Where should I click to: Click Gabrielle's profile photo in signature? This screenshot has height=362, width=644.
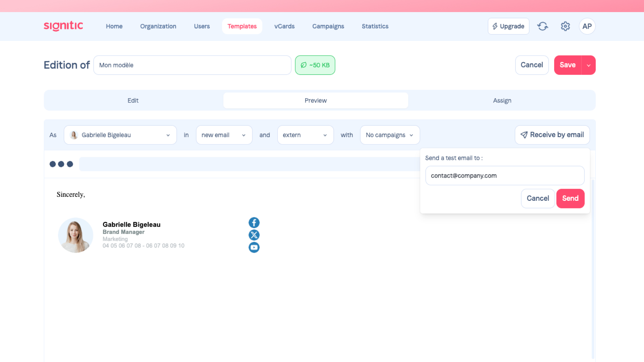tap(75, 235)
